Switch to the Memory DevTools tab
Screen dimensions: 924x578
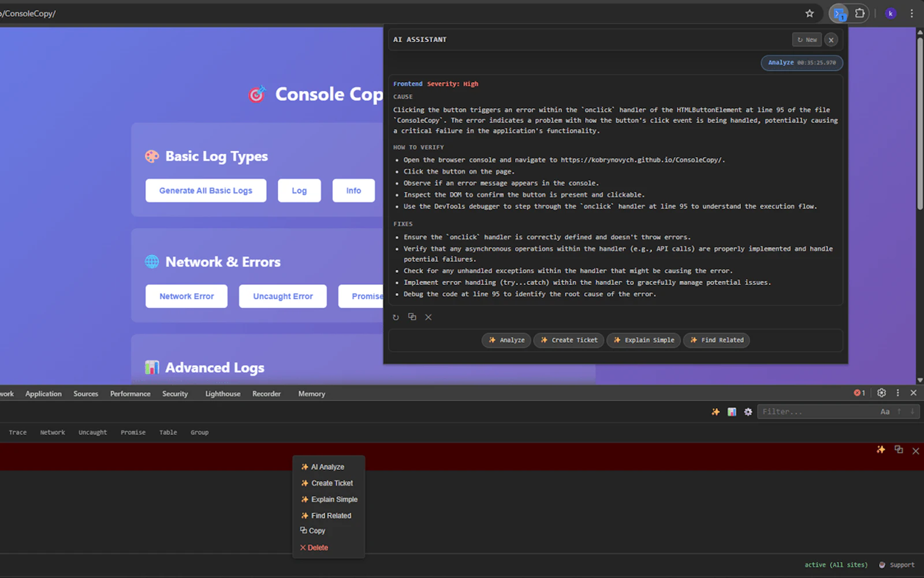(x=312, y=394)
